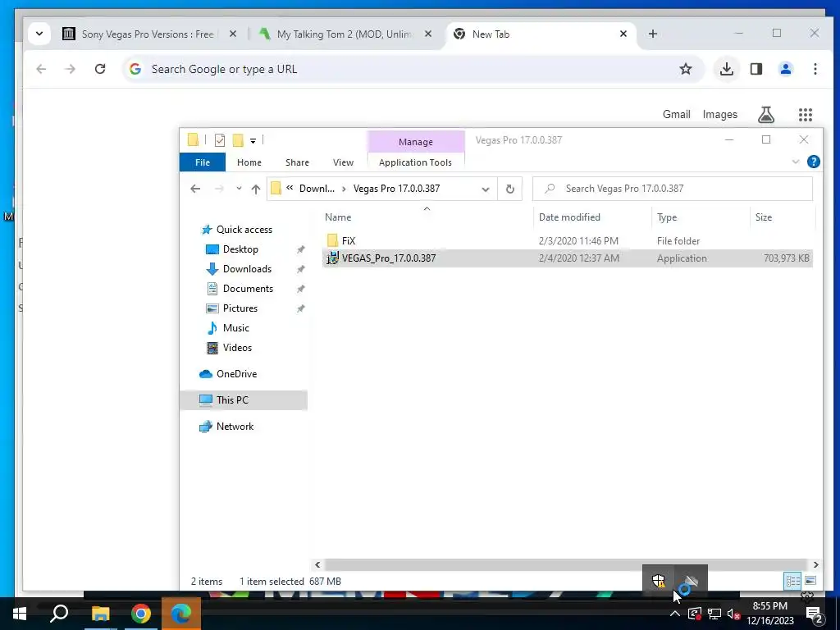Open the Images link

coord(719,114)
